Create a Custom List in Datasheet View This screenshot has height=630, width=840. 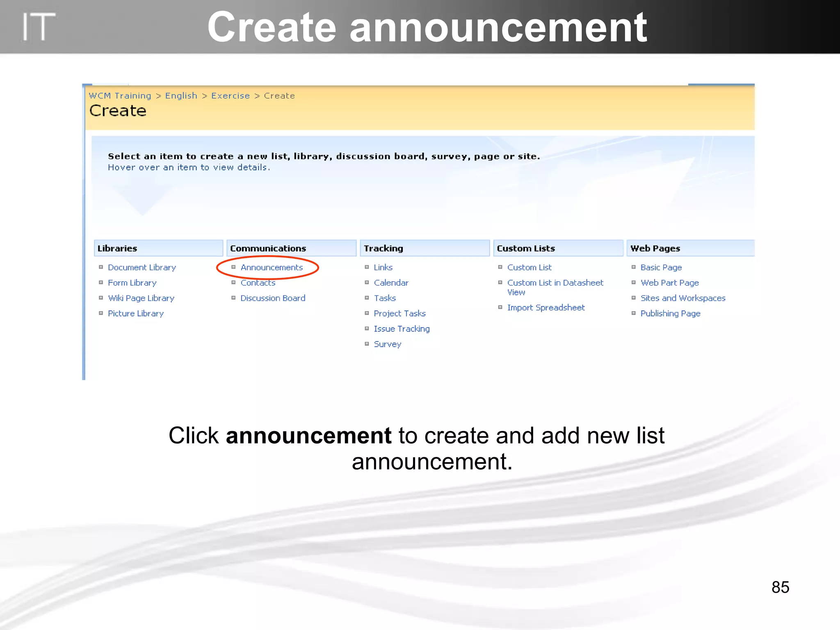click(x=555, y=287)
